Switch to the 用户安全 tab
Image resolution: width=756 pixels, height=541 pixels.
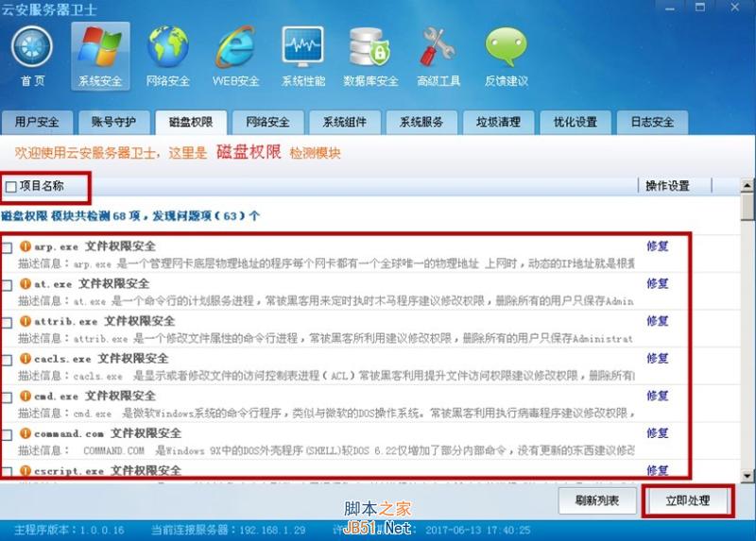[x=37, y=123]
